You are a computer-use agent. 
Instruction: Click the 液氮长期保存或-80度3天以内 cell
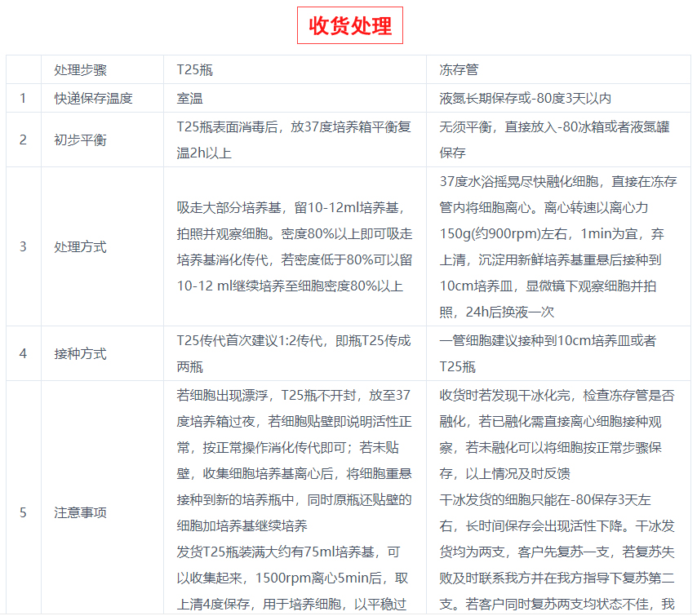tap(525, 98)
